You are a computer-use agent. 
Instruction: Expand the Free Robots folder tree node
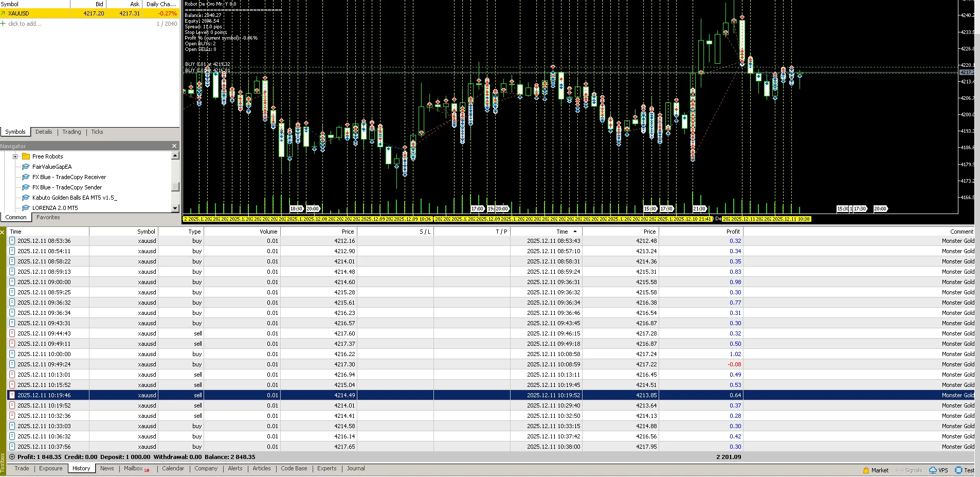(x=15, y=156)
